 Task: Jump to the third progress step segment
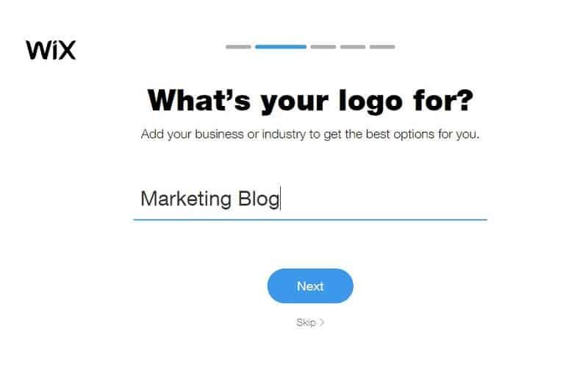[323, 47]
